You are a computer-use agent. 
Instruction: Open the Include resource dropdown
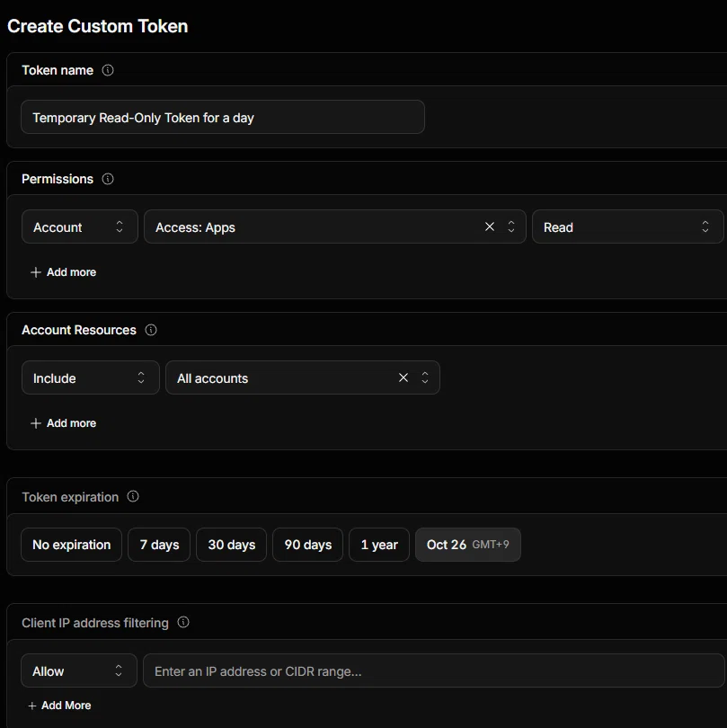(91, 377)
